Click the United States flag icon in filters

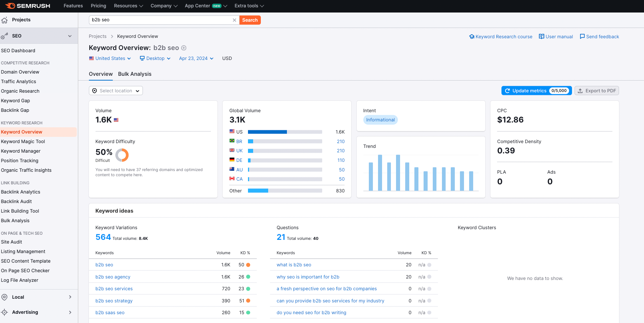[91, 58]
